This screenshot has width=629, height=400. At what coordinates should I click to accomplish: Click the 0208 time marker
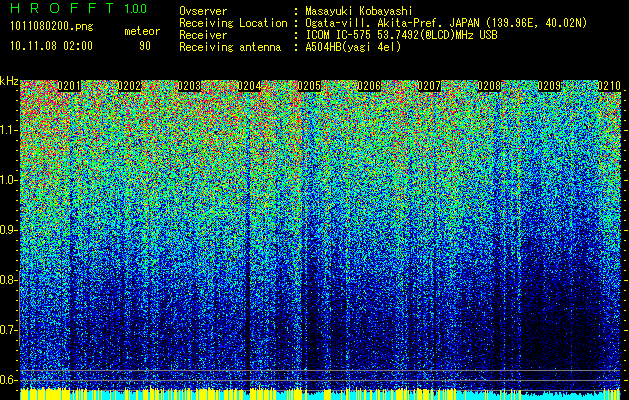coord(489,86)
